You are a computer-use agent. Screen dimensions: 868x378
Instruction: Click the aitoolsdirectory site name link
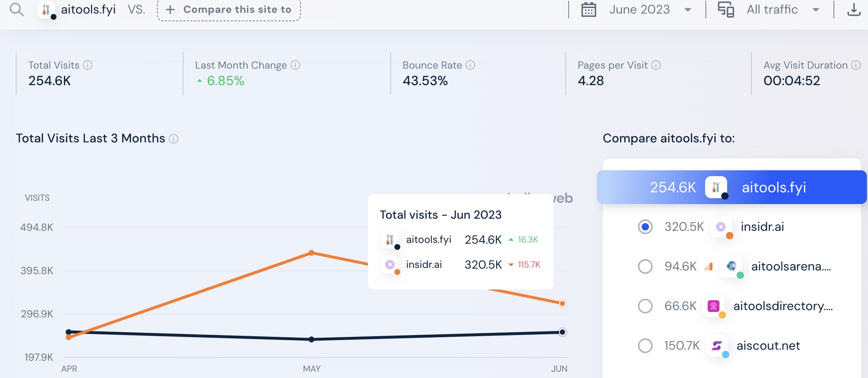783,306
